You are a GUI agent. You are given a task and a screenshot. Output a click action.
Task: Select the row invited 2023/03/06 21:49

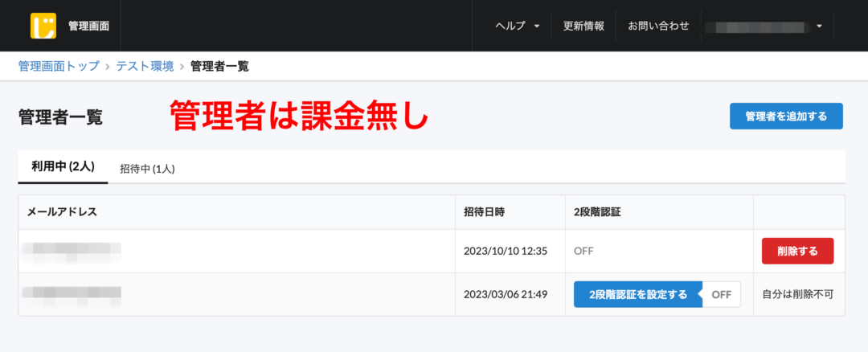pyautogui.click(x=505, y=294)
